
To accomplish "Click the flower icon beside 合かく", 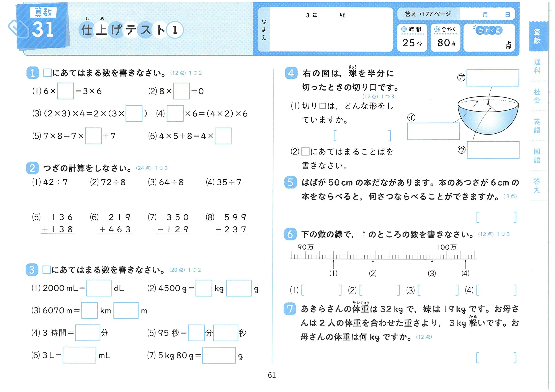I will [x=437, y=29].
